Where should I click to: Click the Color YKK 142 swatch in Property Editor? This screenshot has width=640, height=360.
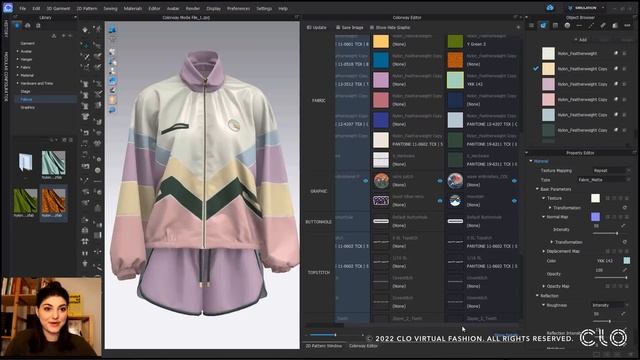627,260
